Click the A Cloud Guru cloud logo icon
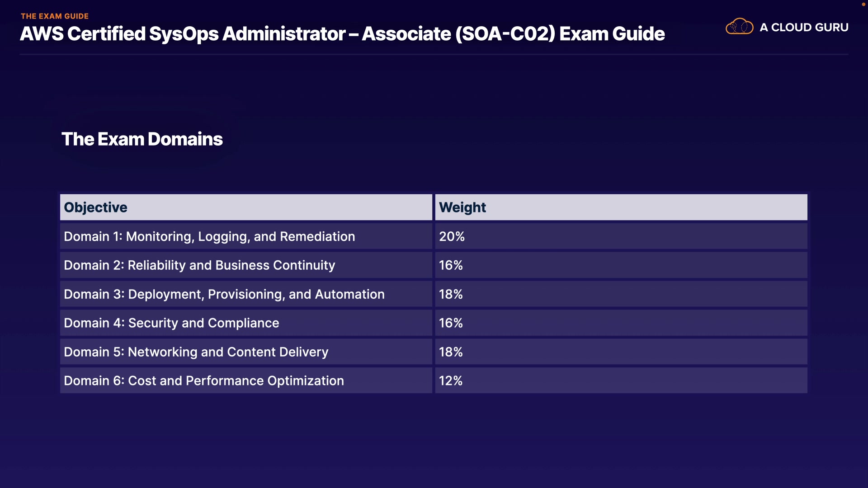Viewport: 868px width, 488px height. 739,27
